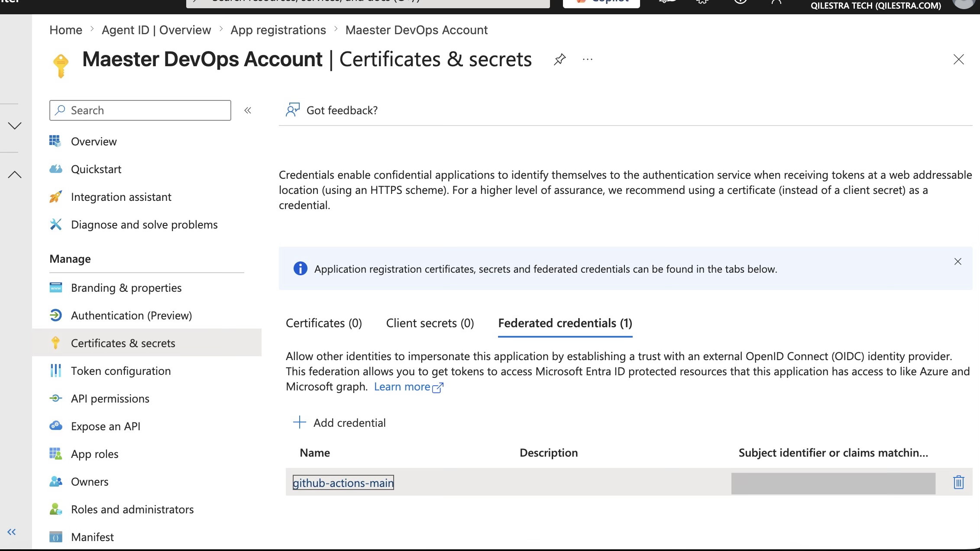The image size is (980, 551).
Task: Open Branding & properties
Action: 126,288
